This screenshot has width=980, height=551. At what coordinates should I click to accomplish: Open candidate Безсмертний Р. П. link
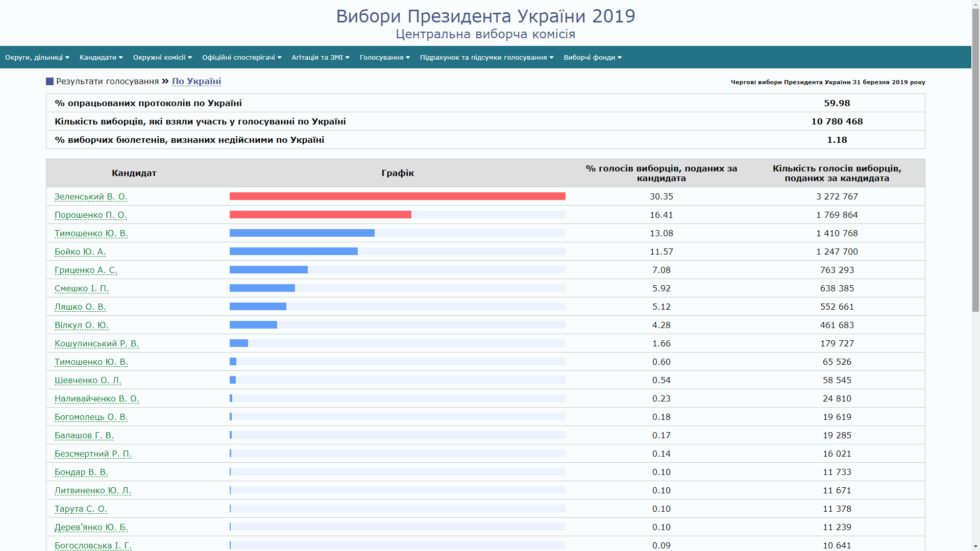click(93, 454)
